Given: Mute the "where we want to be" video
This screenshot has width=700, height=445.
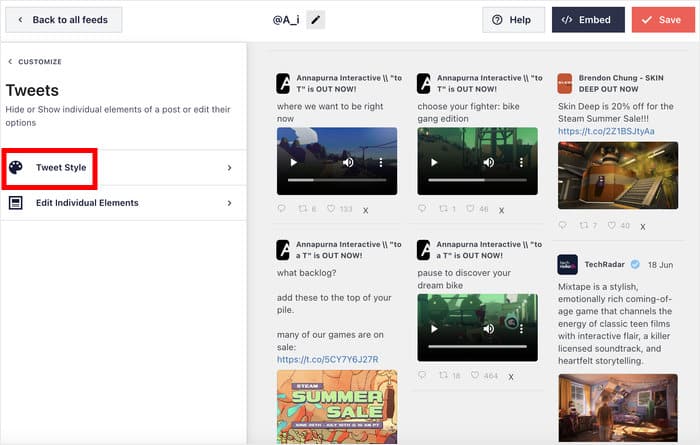Looking at the screenshot, I should pyautogui.click(x=348, y=162).
